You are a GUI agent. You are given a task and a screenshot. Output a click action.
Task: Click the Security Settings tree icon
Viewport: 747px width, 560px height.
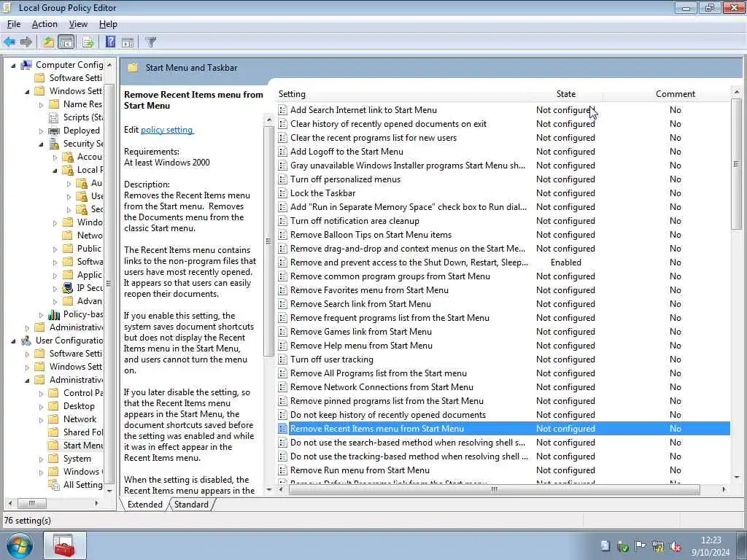[54, 144]
